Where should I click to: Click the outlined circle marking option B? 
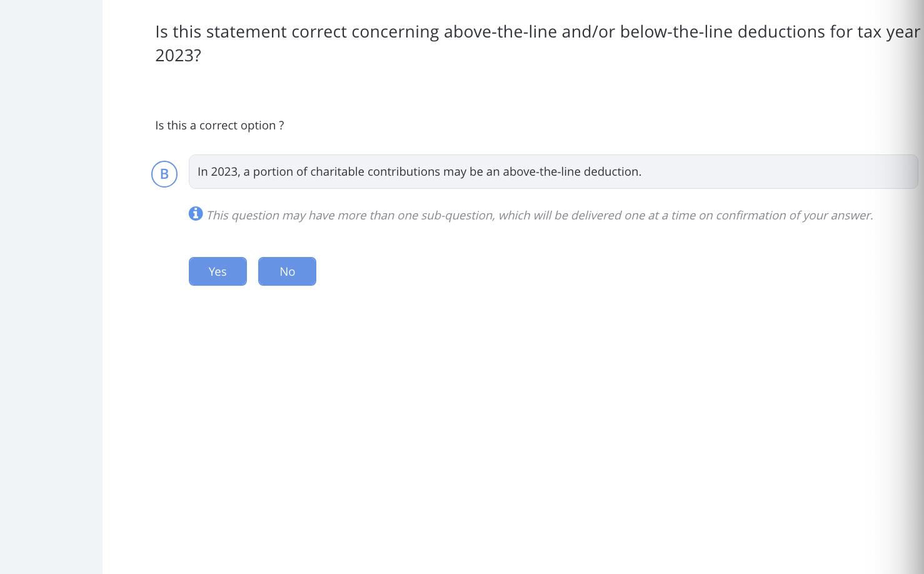(164, 173)
